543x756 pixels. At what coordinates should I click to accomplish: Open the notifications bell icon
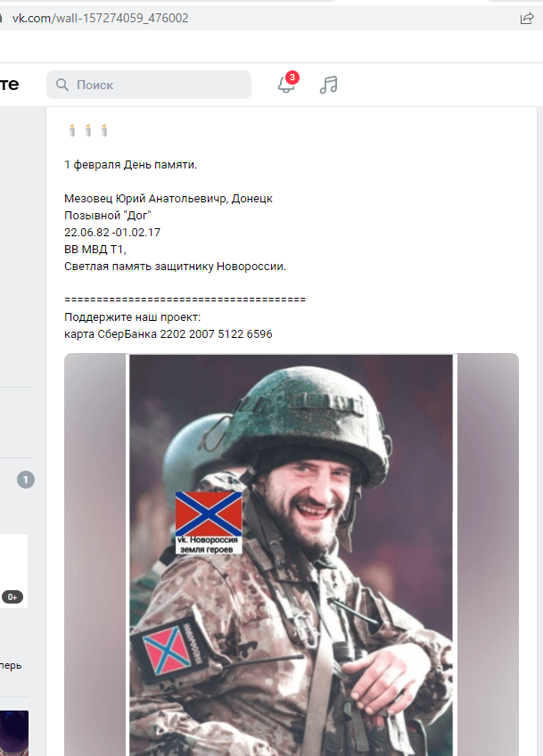pyautogui.click(x=285, y=86)
